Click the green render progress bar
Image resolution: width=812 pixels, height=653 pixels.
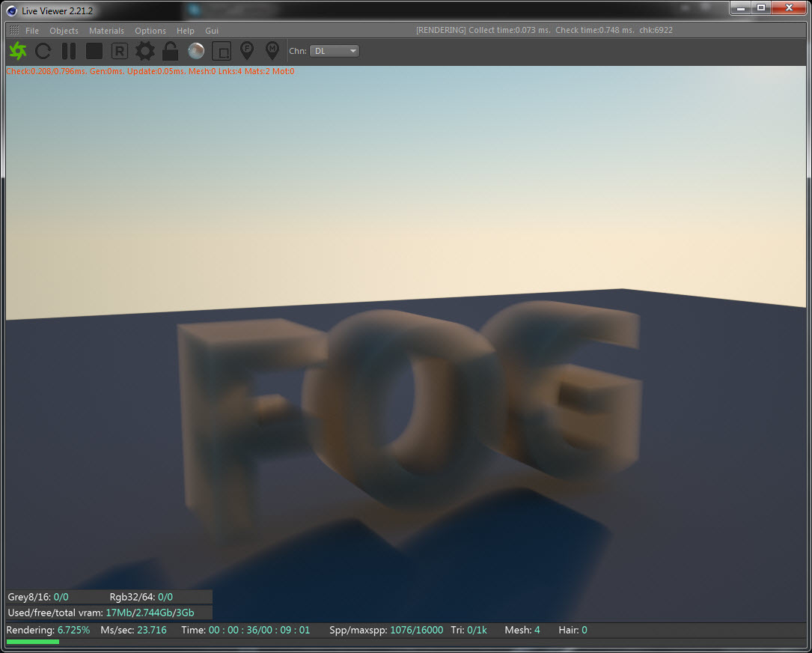33,642
